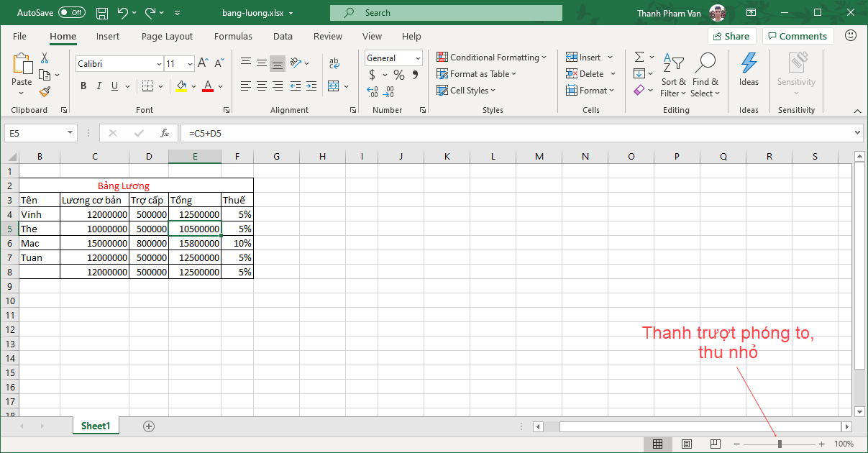Click the zoom slider handle
The width and height of the screenshot is (868, 453).
(x=780, y=444)
